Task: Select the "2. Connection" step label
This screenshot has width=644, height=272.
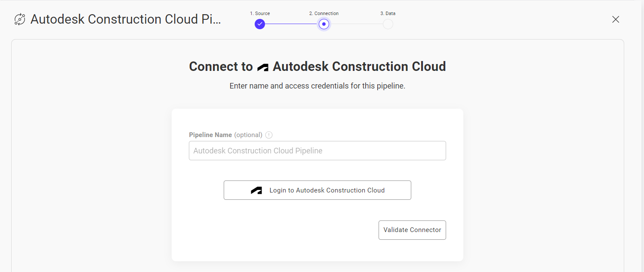Action: point(324,13)
